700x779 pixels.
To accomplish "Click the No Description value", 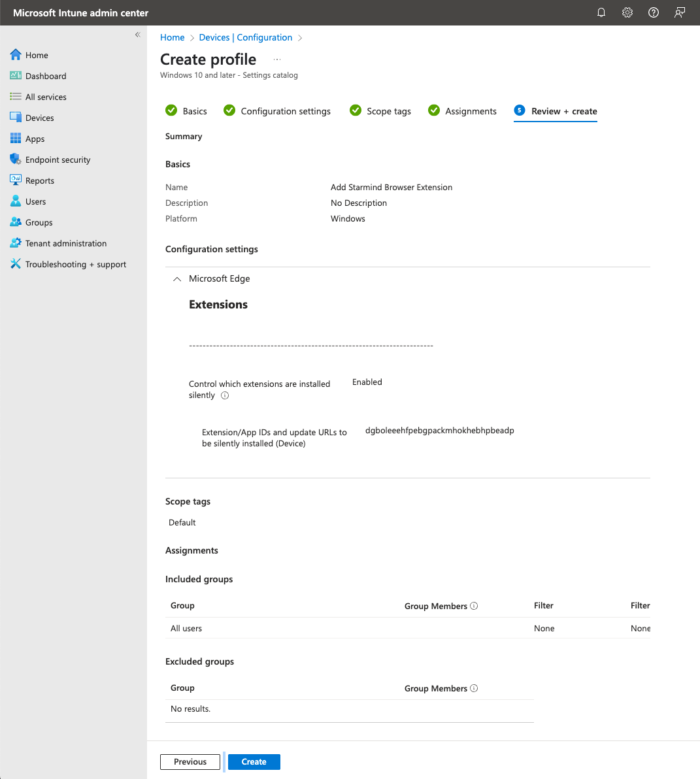I will (359, 203).
